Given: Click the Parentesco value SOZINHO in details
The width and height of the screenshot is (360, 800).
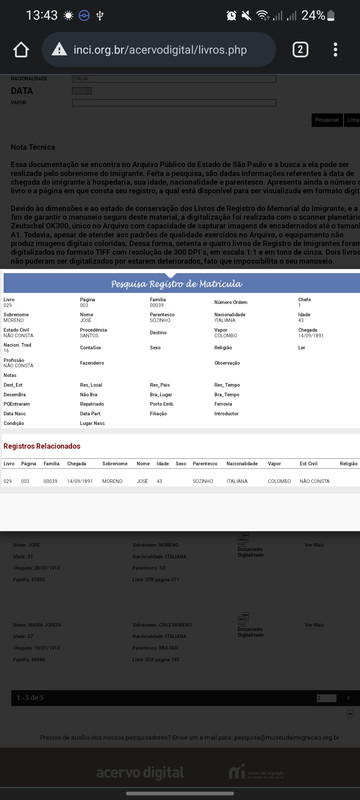Looking at the screenshot, I should click(x=160, y=320).
